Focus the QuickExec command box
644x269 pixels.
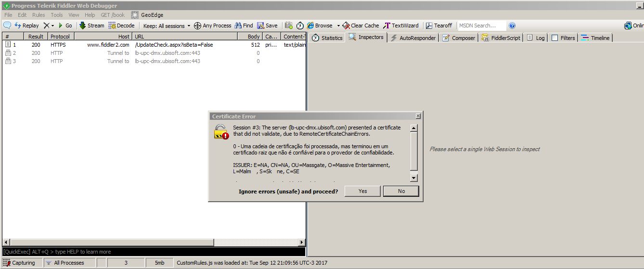coord(154,252)
